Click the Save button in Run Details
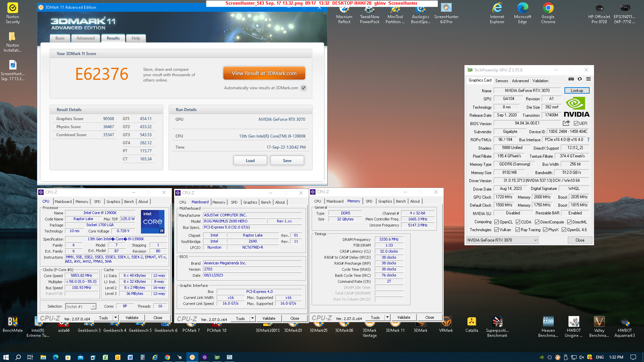Viewport: 644px width, 362px height. point(287,161)
